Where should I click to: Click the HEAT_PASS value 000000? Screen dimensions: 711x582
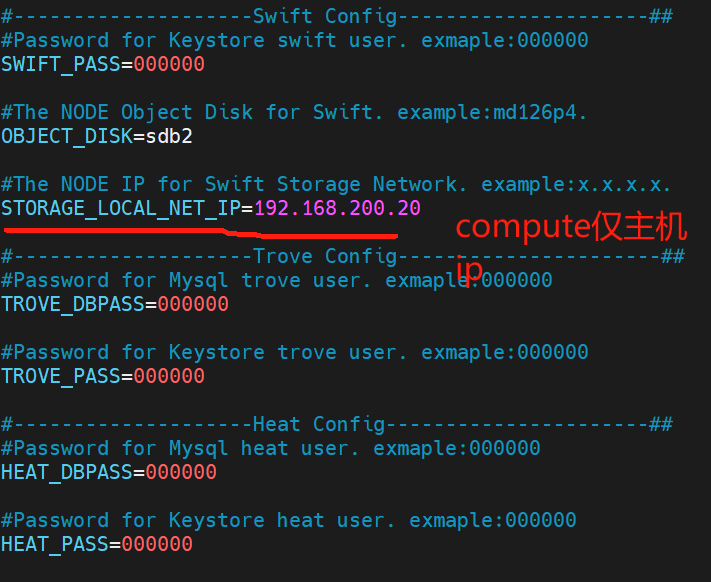pyautogui.click(x=157, y=544)
